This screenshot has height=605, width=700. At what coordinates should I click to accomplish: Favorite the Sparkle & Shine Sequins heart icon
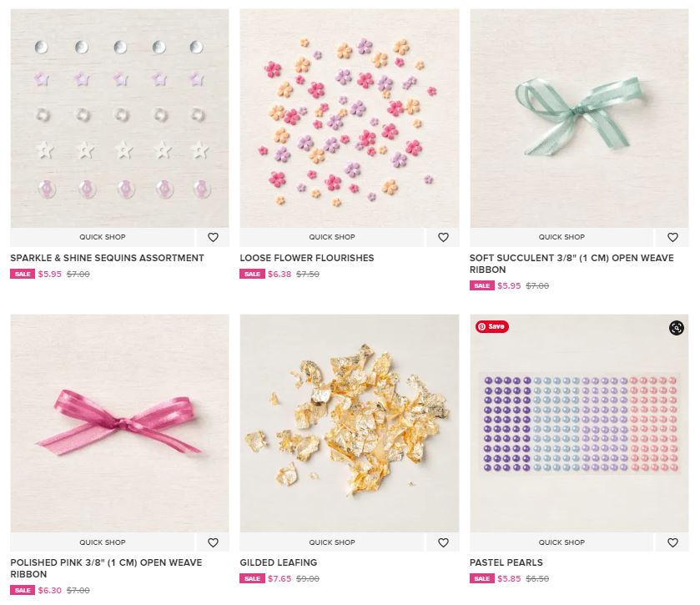coord(213,238)
